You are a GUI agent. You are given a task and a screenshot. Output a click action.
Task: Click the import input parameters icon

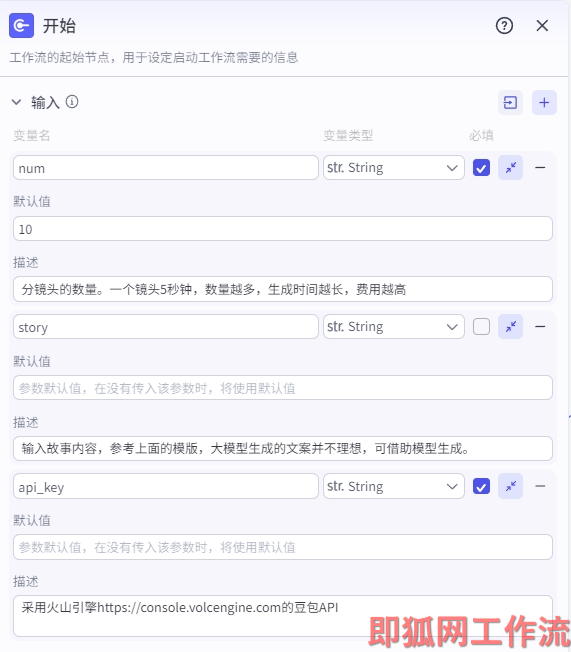click(510, 102)
